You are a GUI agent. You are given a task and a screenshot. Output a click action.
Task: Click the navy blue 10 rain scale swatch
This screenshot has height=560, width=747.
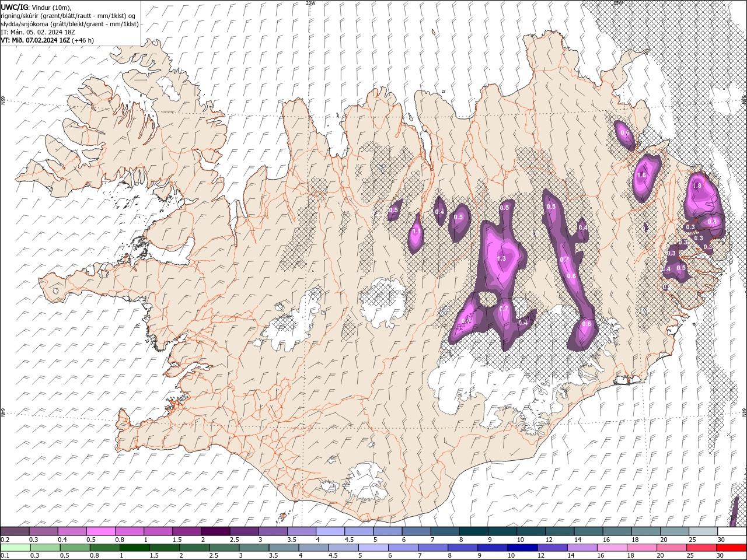(x=523, y=548)
